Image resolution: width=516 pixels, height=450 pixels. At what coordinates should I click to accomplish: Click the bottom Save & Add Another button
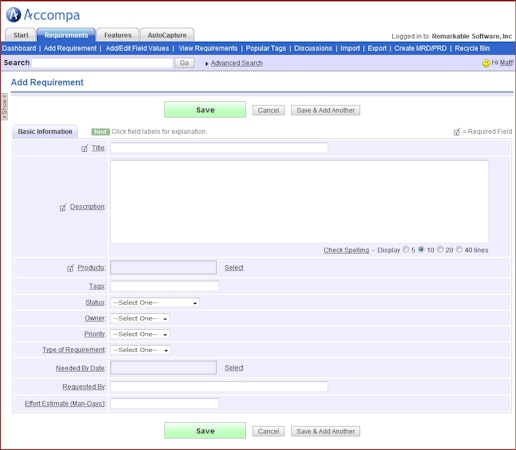click(x=326, y=431)
